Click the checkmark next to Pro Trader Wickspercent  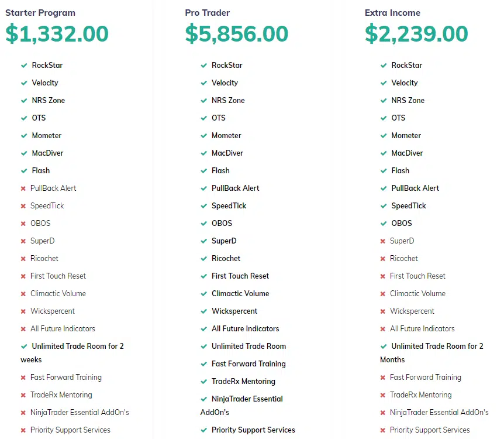pyautogui.click(x=203, y=311)
